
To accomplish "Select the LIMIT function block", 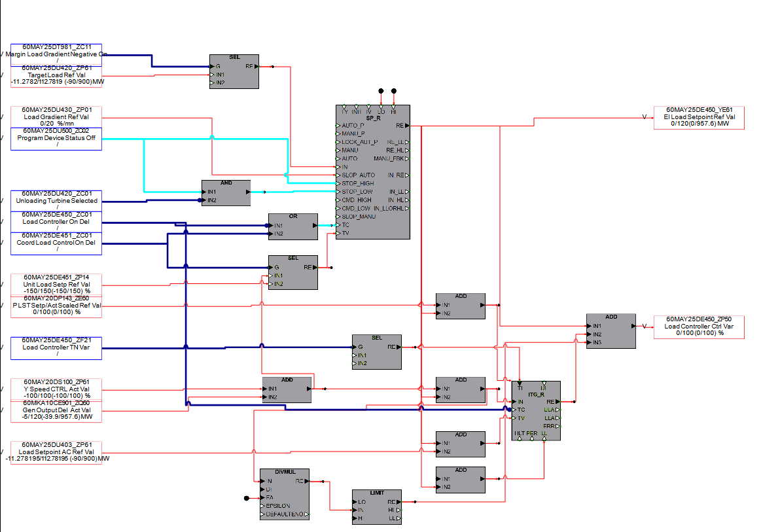I will point(376,509).
